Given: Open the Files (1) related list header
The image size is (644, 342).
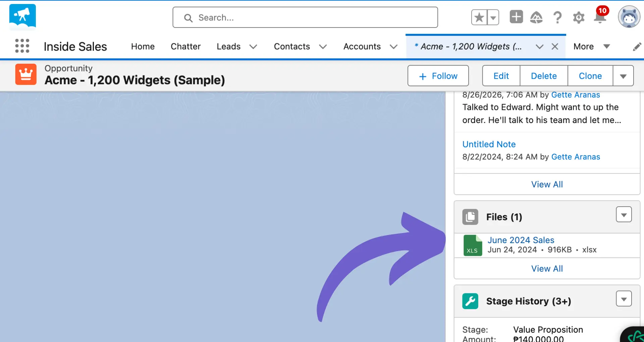Looking at the screenshot, I should click(x=504, y=217).
